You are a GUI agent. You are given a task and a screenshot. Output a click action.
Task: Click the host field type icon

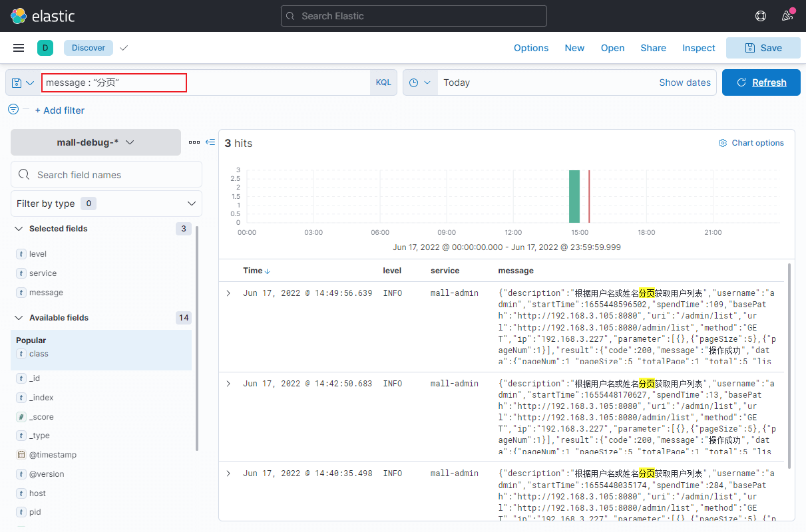pos(21,493)
